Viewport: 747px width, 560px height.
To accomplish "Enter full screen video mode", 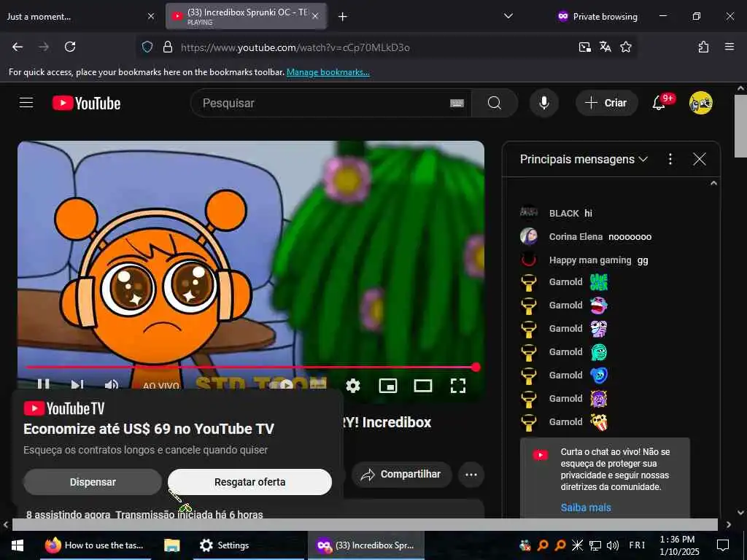I will tap(458, 385).
